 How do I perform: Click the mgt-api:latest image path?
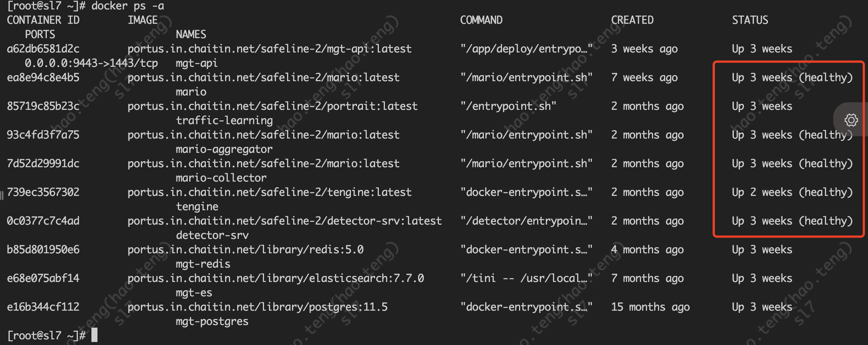(269, 49)
